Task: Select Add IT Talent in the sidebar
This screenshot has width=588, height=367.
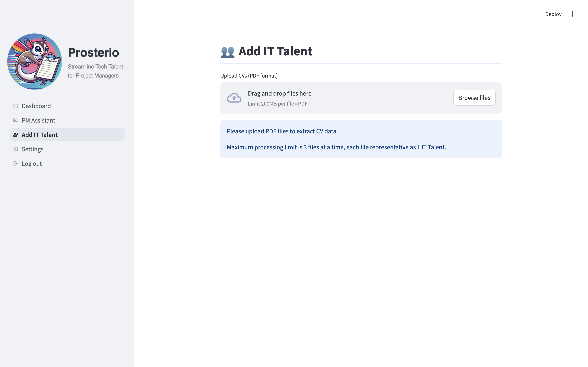Action: tap(40, 135)
